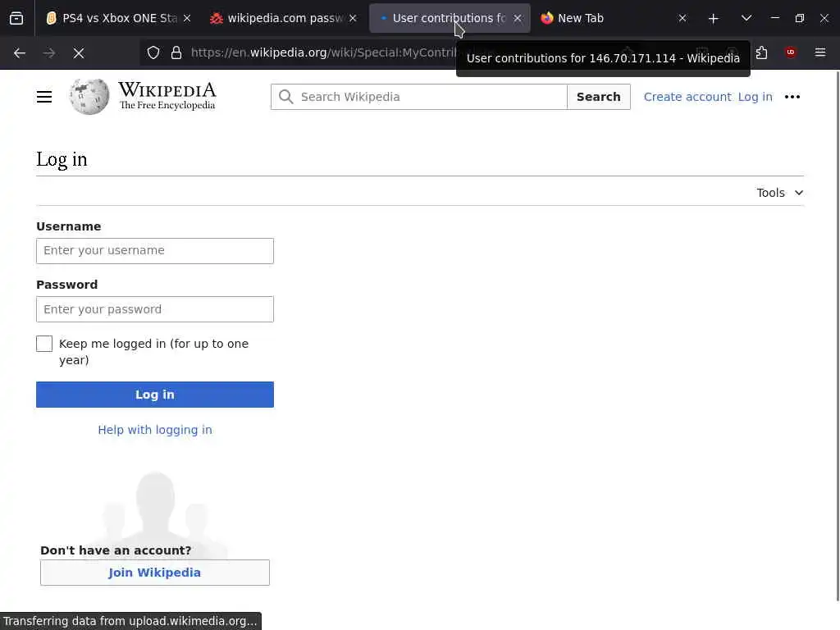Click the Username input field

click(x=155, y=251)
